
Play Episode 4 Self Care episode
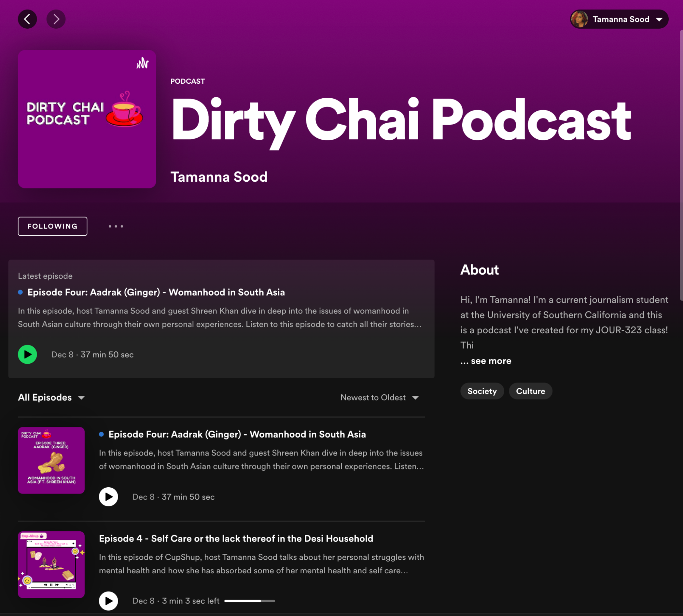click(108, 601)
